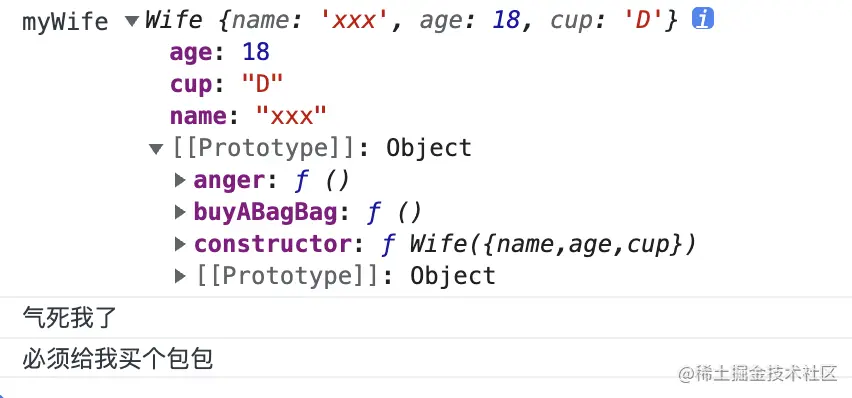The height and width of the screenshot is (398, 852).
Task: Select the name: "xxx" property row
Action: point(249,116)
